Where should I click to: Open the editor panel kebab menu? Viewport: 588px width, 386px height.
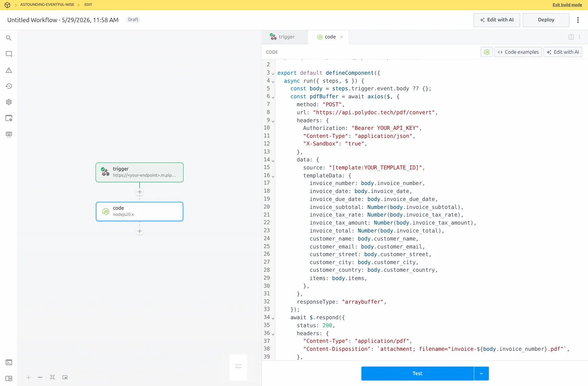[x=579, y=37]
